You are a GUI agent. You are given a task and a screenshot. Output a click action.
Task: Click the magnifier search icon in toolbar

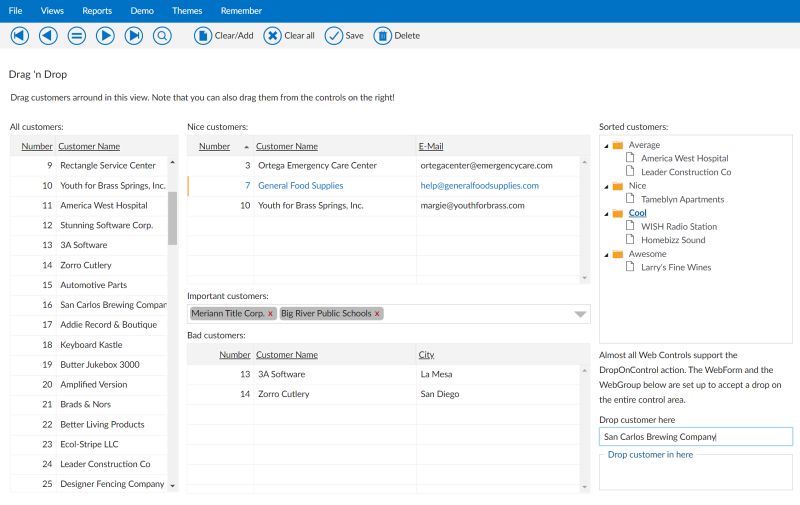(162, 36)
